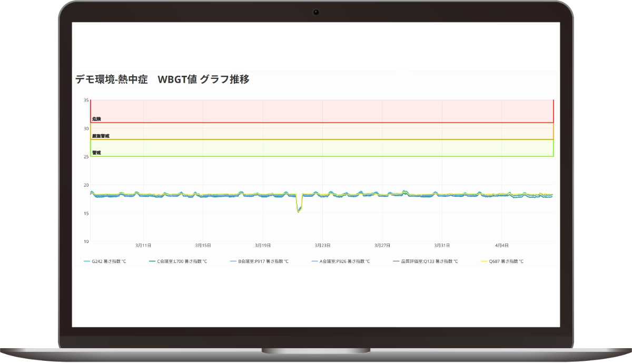Click the 警戒 zone label
This screenshot has width=632, height=364.
(x=96, y=153)
